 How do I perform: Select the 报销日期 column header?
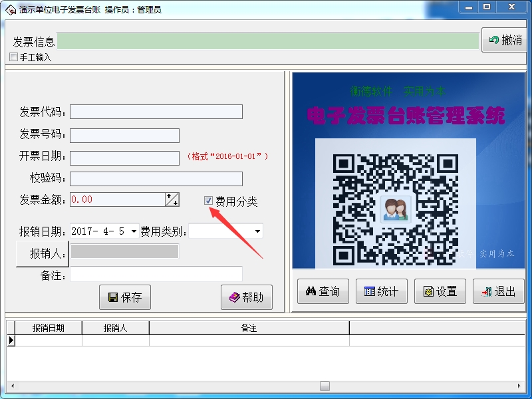[x=49, y=328]
